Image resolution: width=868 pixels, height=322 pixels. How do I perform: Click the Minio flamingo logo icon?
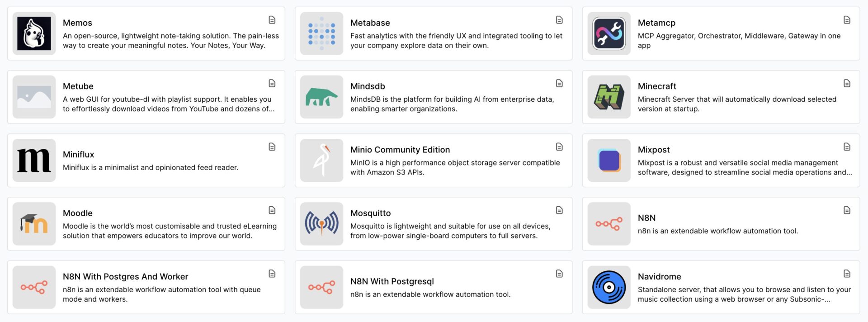pyautogui.click(x=321, y=160)
